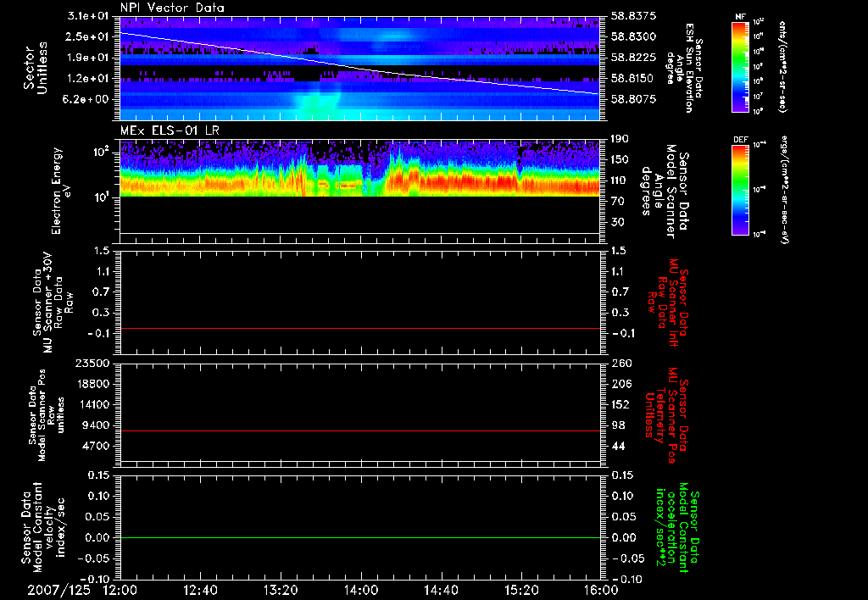868x600 pixels.
Task: Click the 10² electron energy tick label
Action: [x=102, y=152]
